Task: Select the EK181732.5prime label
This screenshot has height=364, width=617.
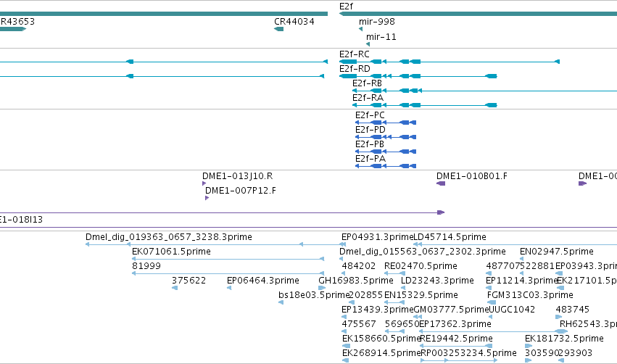Action: tap(564, 339)
